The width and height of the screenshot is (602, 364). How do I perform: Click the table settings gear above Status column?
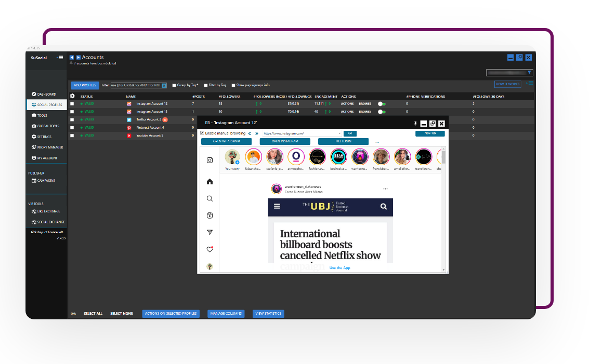point(72,96)
